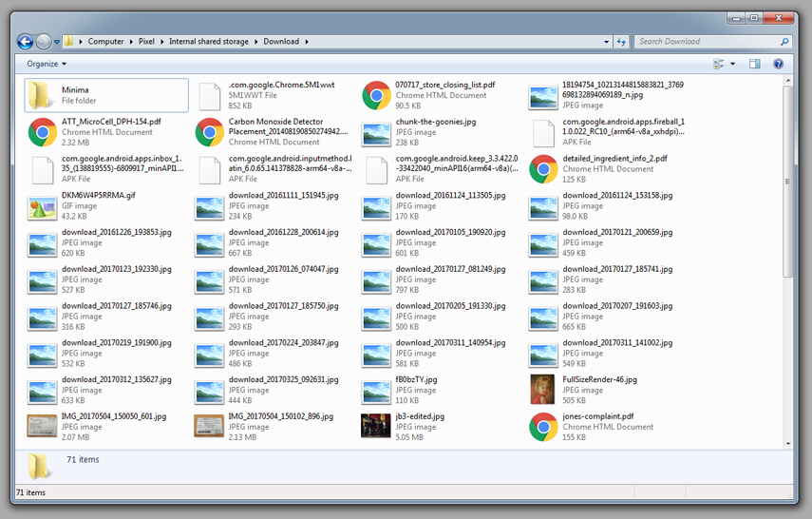Viewport: 812px width, 519px height.
Task: Click file name download_20170207_191603.jpg
Action: coord(617,306)
